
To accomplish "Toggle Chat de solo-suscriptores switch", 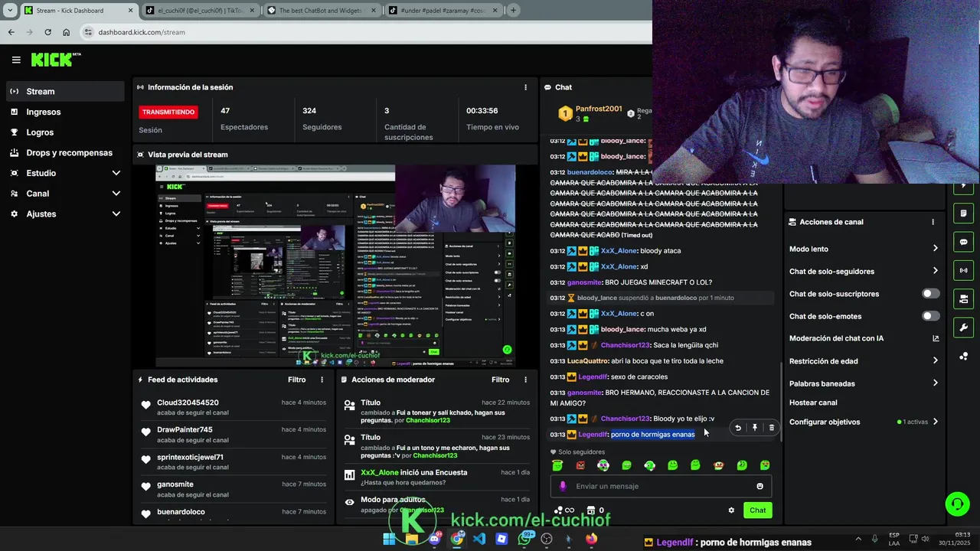I will click(930, 294).
